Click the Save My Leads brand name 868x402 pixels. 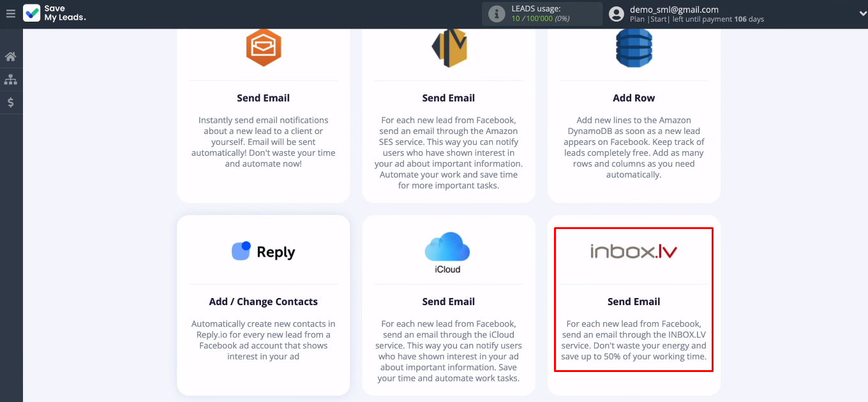pyautogui.click(x=64, y=13)
